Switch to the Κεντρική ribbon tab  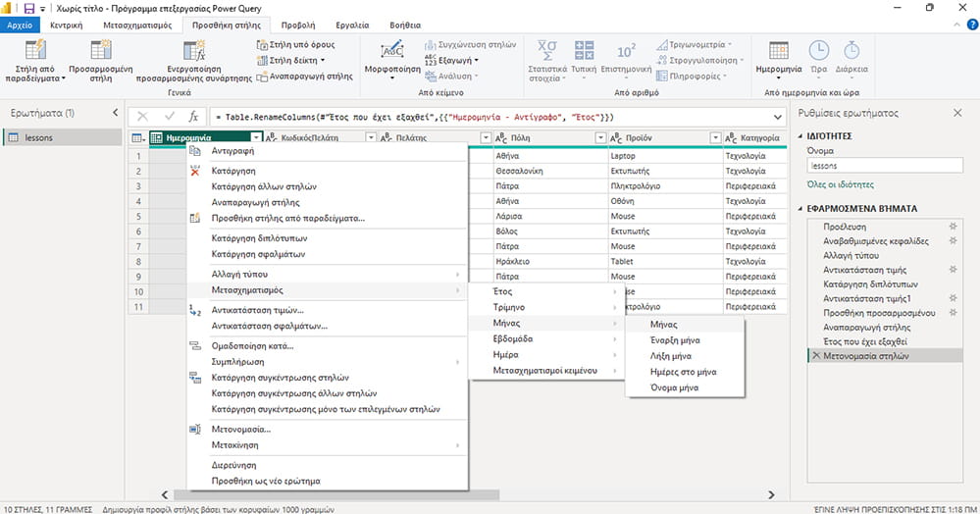click(x=67, y=25)
